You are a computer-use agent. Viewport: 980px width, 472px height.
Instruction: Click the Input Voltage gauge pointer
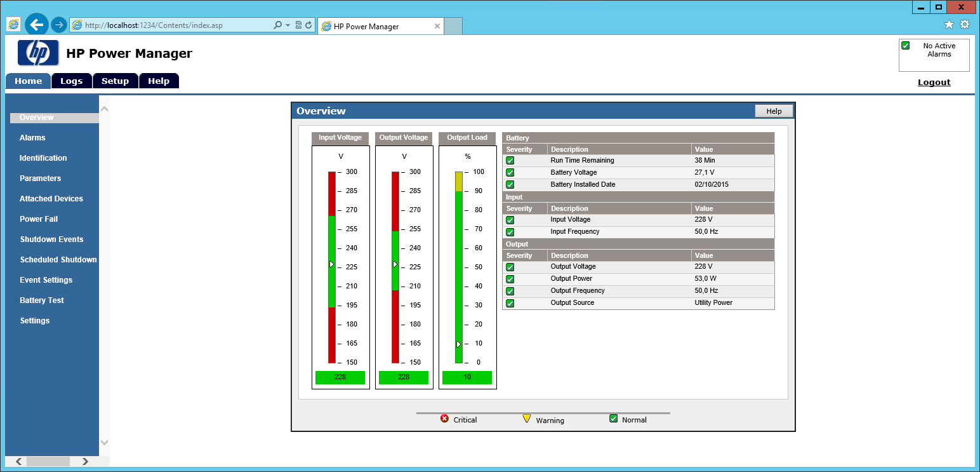pos(331,264)
